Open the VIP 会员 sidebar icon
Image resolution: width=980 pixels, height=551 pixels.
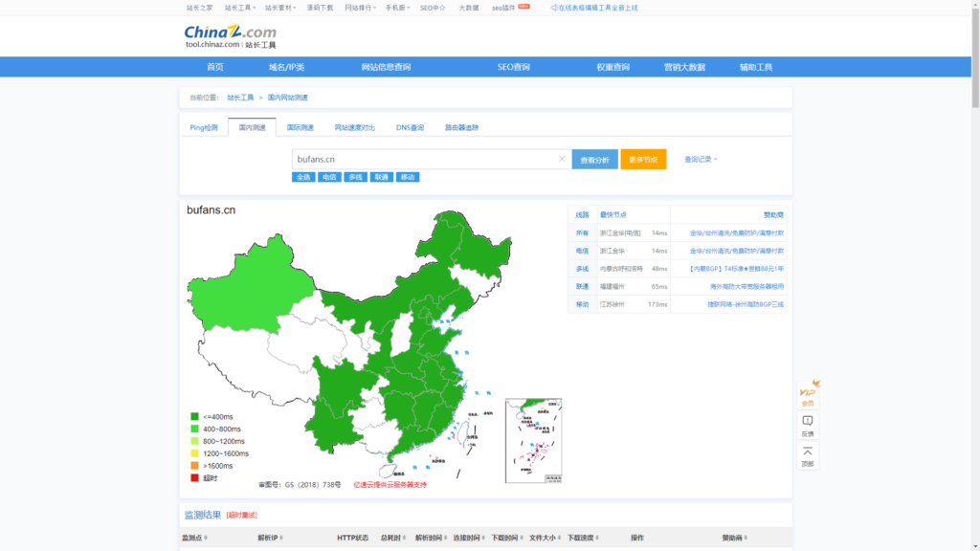click(x=808, y=394)
